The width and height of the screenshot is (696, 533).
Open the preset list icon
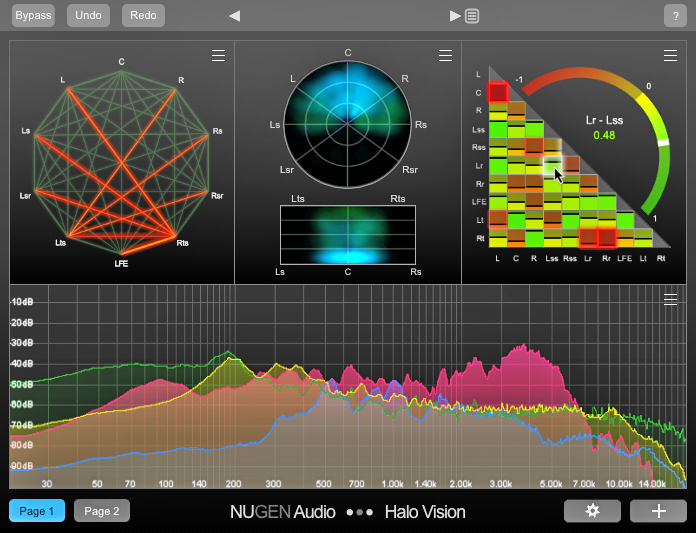point(472,16)
